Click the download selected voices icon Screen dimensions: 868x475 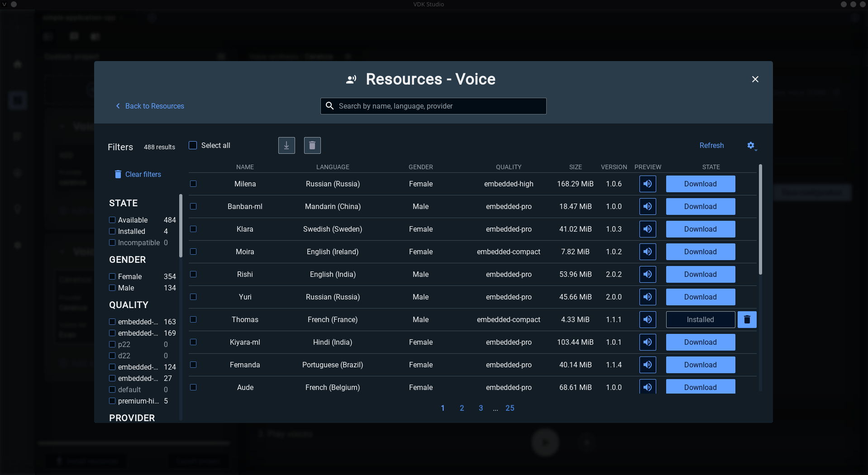[286, 145]
